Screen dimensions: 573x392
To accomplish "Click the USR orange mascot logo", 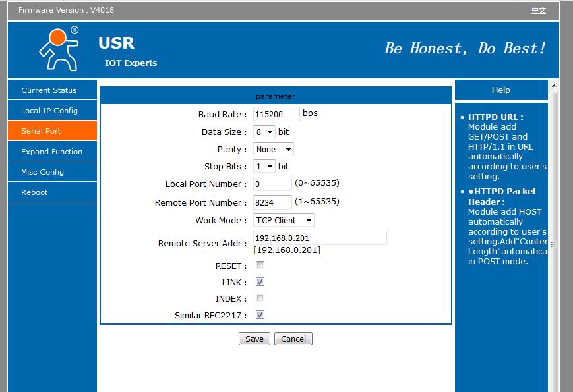I will [58, 48].
